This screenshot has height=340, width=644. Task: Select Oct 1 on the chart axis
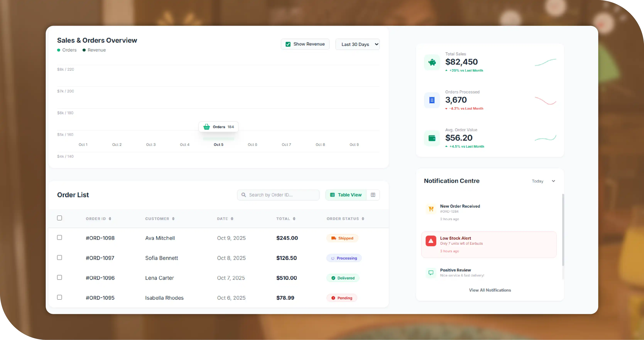[x=83, y=145]
